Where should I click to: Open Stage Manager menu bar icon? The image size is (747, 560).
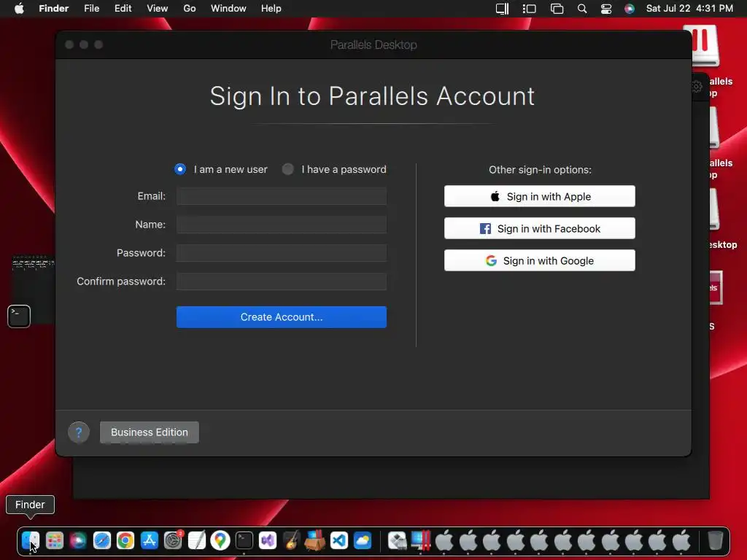pos(530,9)
